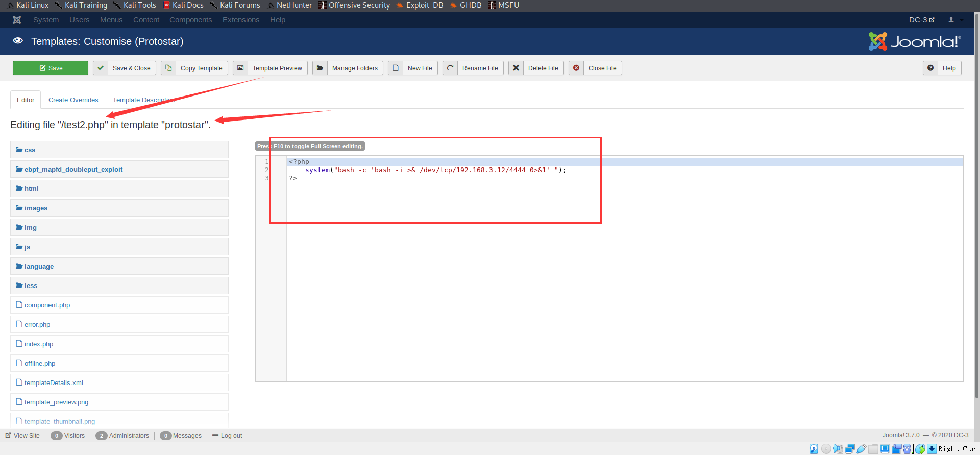Open GHDB bookmark

pos(465,5)
